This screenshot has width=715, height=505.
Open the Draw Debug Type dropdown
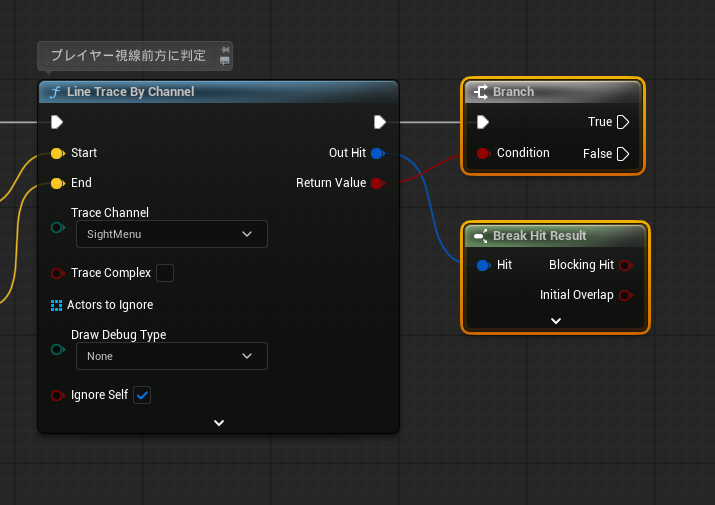[172, 356]
